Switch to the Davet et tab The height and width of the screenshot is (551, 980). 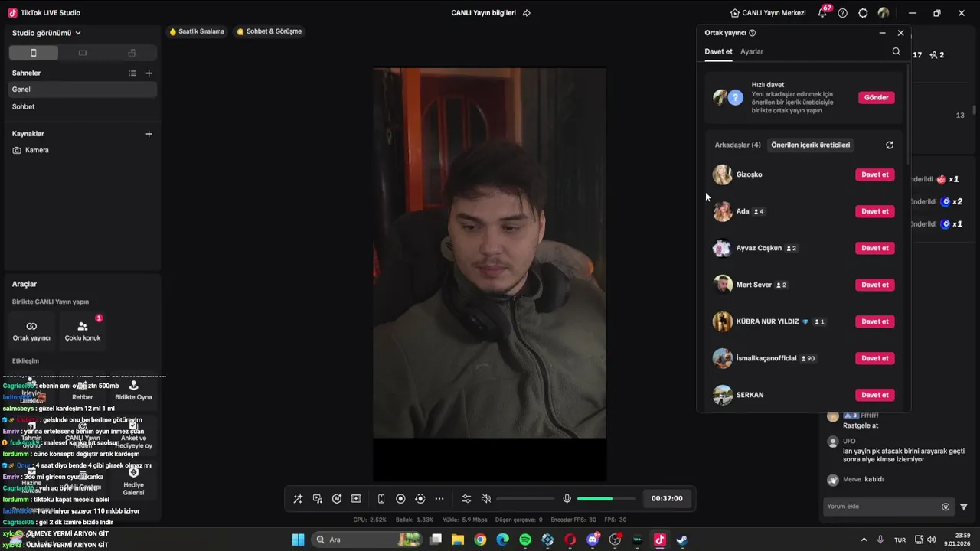(718, 51)
